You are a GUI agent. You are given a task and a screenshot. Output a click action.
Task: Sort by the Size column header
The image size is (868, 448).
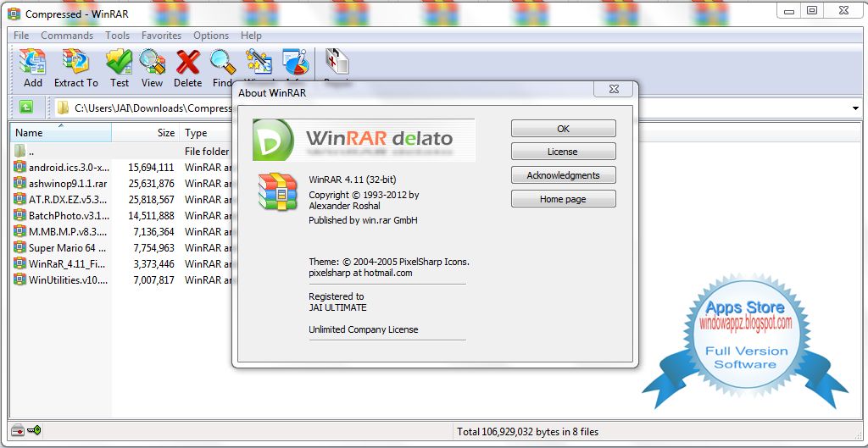tap(145, 133)
